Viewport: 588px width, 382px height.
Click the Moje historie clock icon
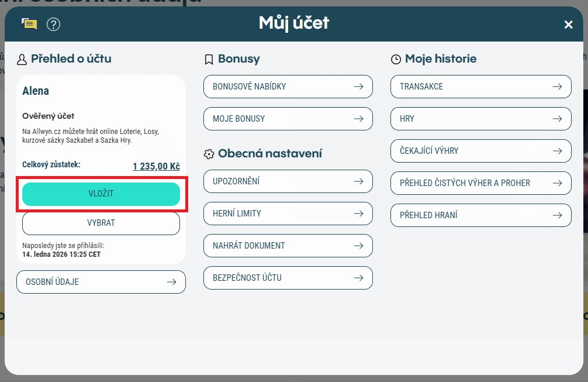coord(396,59)
